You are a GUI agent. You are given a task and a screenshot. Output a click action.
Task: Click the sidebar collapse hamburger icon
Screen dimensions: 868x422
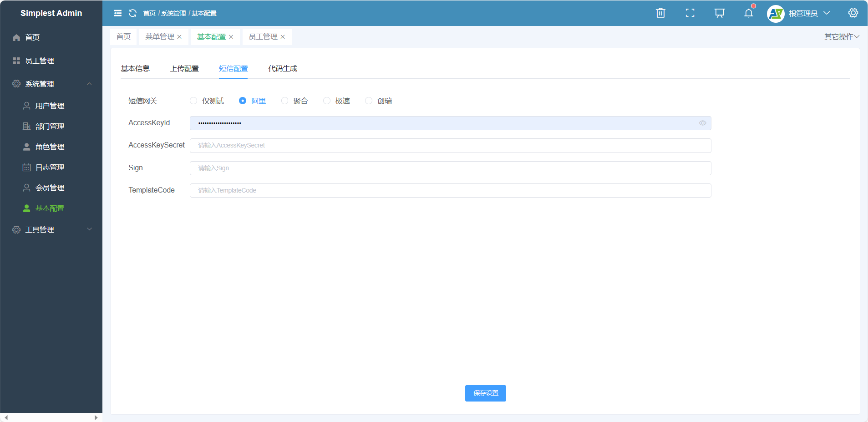pyautogui.click(x=117, y=13)
